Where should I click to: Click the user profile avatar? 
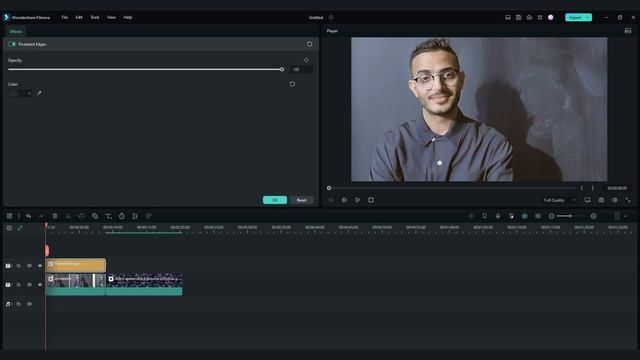coord(551,18)
